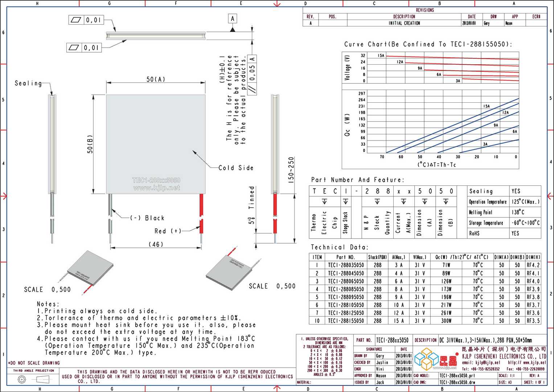The height and width of the screenshot is (392, 554).
Task: Click the 'Tinned' label
Action: (x=251, y=197)
